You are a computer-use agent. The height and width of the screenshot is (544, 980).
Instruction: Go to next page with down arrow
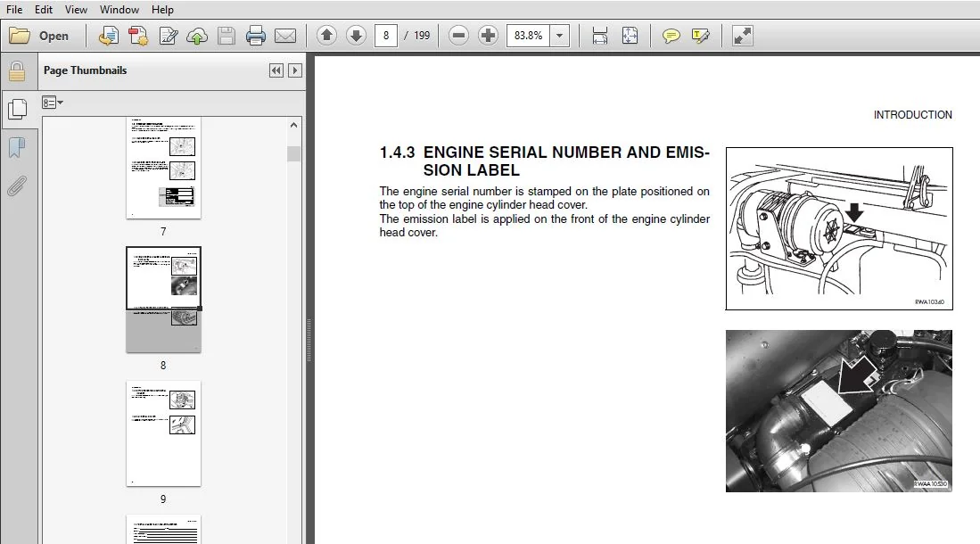coord(356,36)
